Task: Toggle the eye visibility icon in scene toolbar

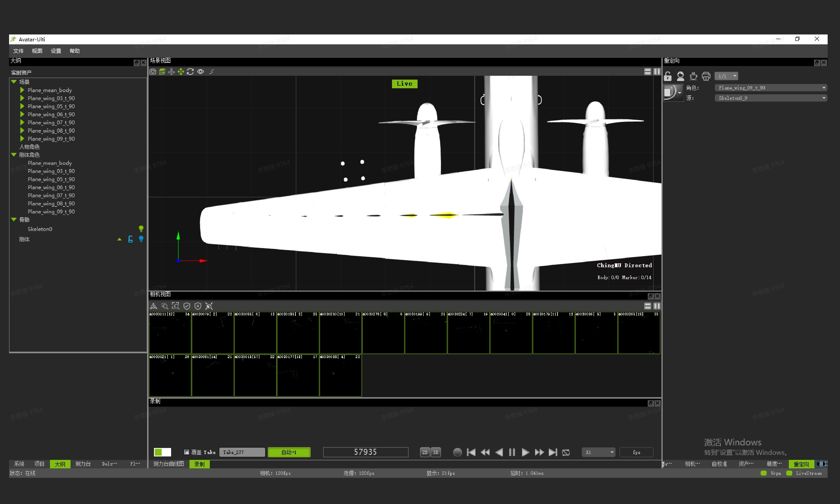Action: (200, 72)
